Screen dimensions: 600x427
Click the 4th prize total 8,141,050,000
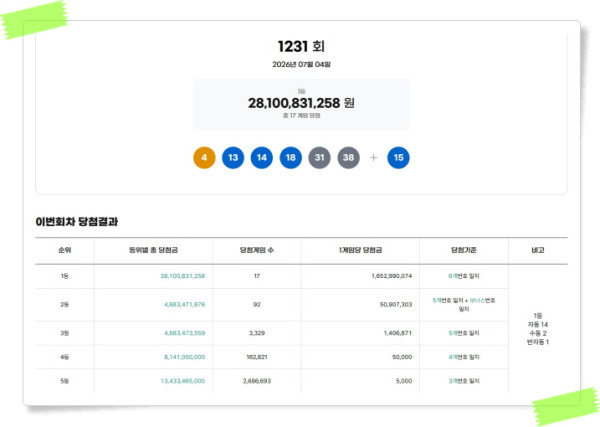[x=185, y=357]
